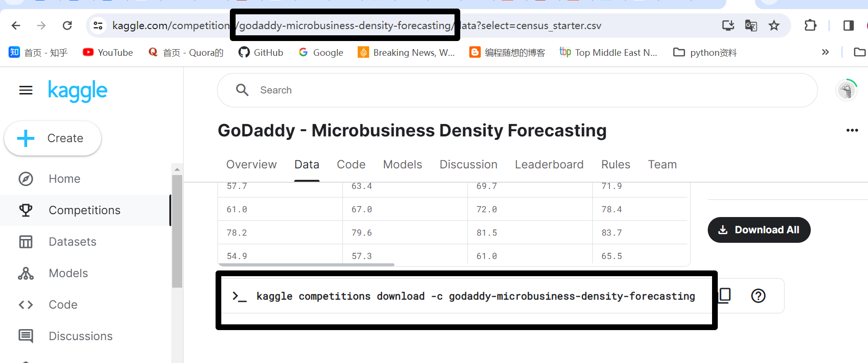868x363 pixels.
Task: Click the Create button
Action: [52, 138]
